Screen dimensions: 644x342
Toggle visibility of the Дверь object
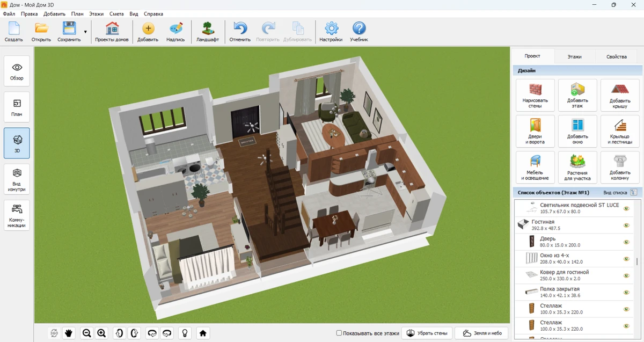pos(626,243)
